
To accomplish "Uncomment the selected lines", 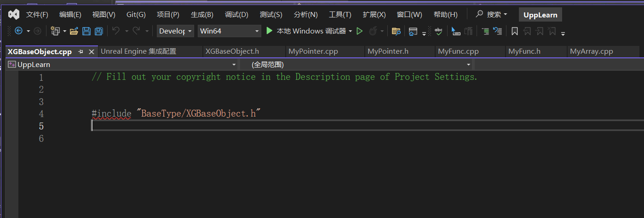I will [497, 31].
